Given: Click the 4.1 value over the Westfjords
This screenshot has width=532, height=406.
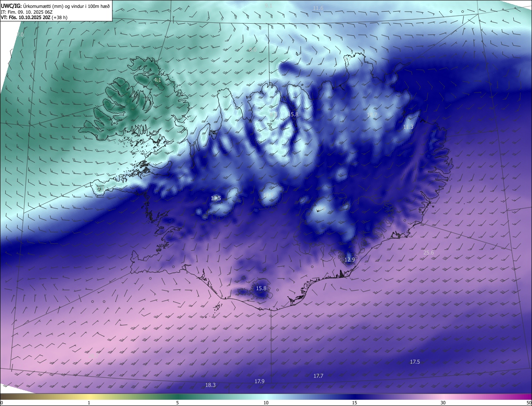Looking at the screenshot, I should click(157, 80).
